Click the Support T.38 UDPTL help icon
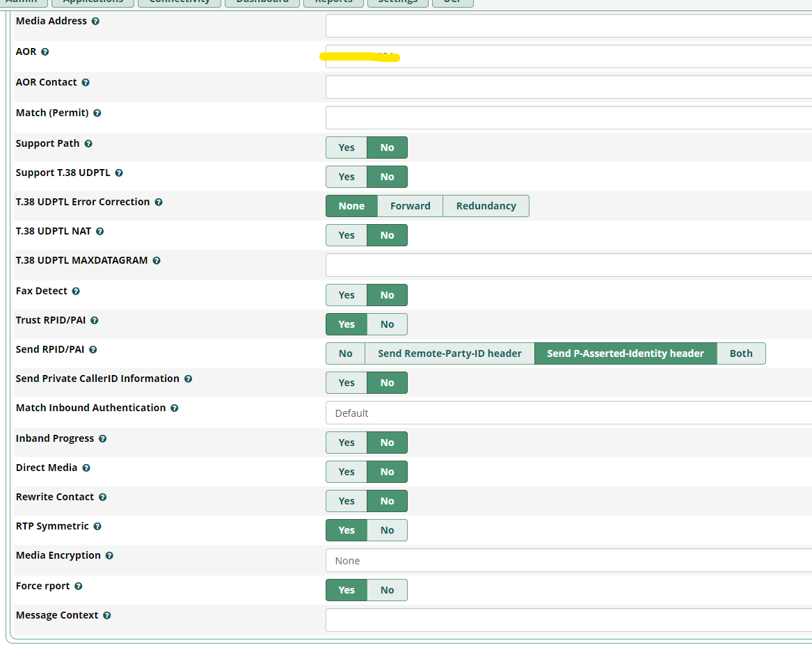Image resolution: width=812 pixels, height=645 pixels. [119, 173]
